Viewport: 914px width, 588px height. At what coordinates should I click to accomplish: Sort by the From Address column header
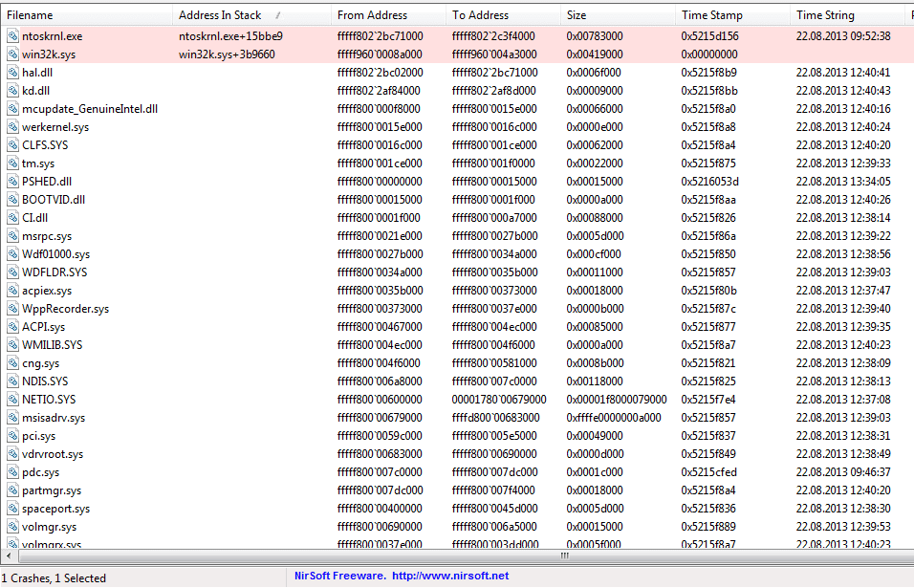[387, 15]
